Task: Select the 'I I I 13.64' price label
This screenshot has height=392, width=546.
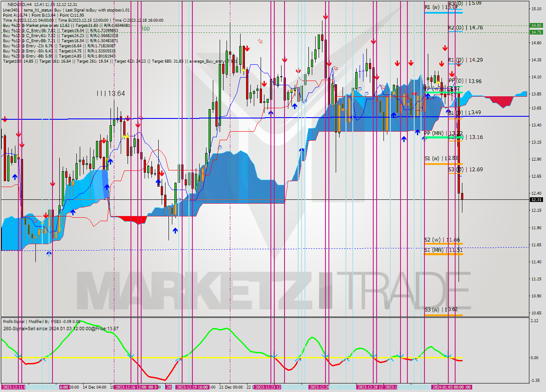Action: click(x=110, y=93)
